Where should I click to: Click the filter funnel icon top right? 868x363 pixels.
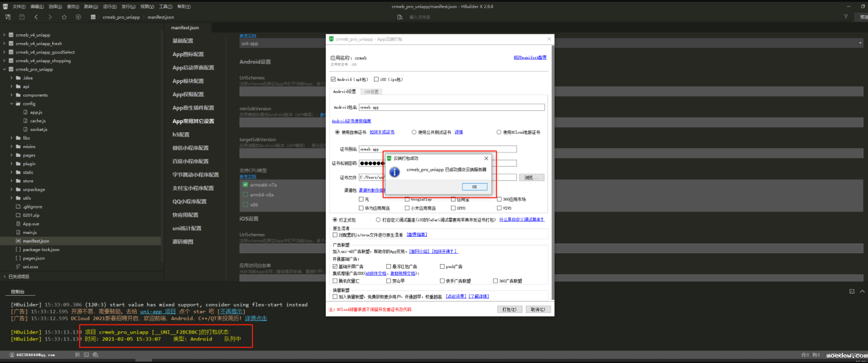point(846,16)
